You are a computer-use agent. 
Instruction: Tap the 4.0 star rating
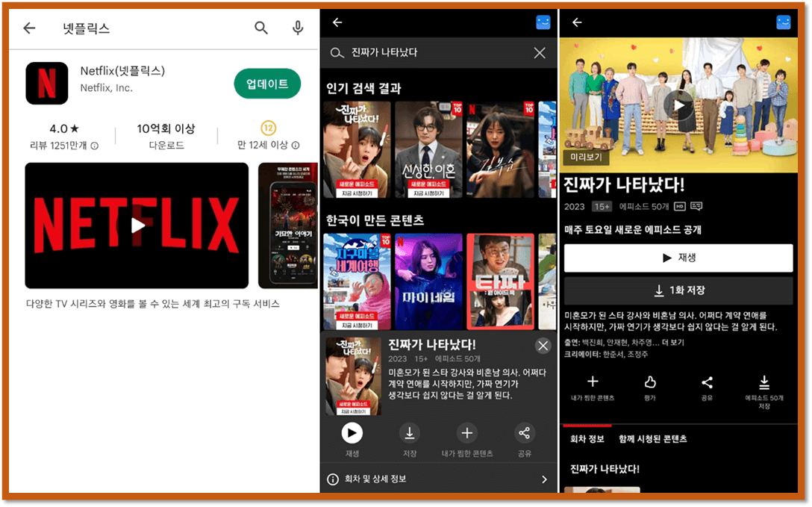click(x=64, y=128)
